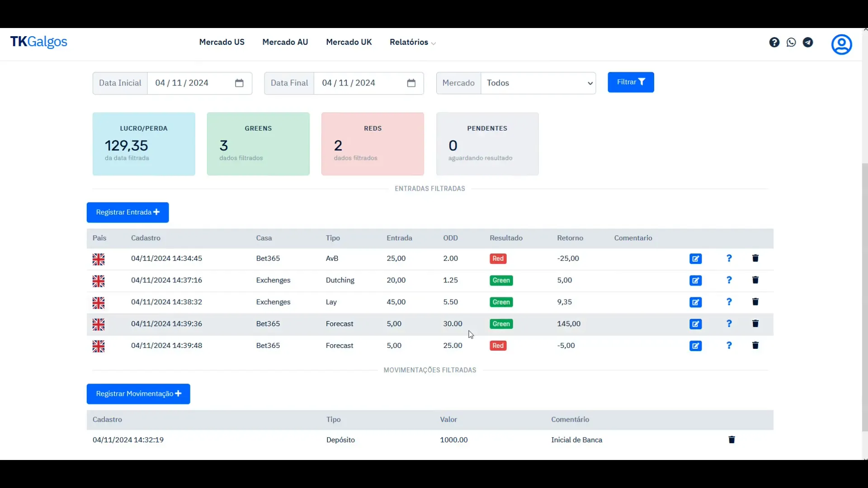
Task: Edit the Lay entry row
Action: coord(695,302)
